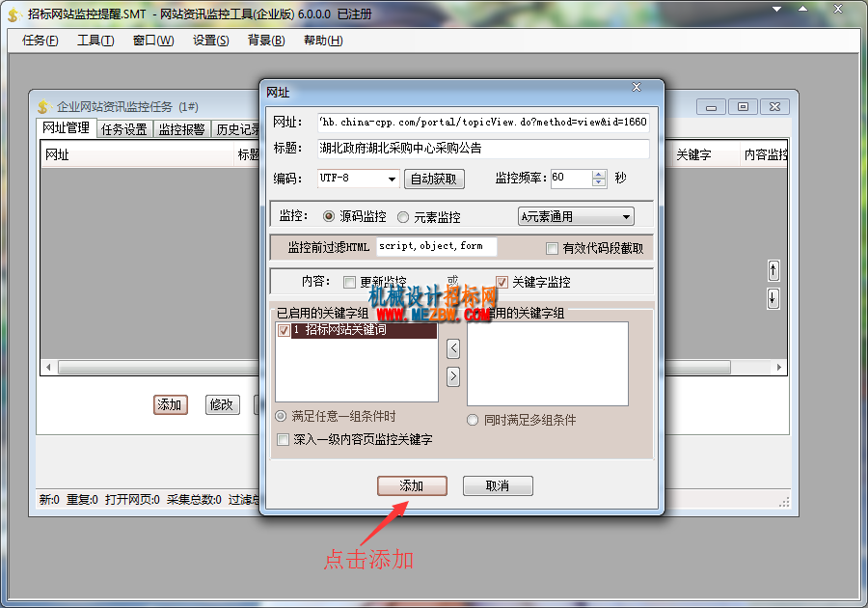Select the 元素监控 radio button
Image resolution: width=868 pixels, height=608 pixels.
[403, 217]
